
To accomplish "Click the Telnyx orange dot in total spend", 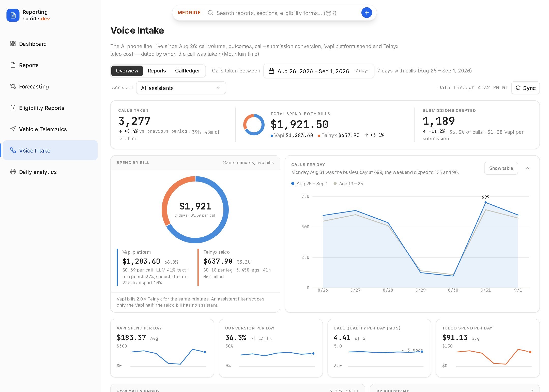I will point(319,136).
